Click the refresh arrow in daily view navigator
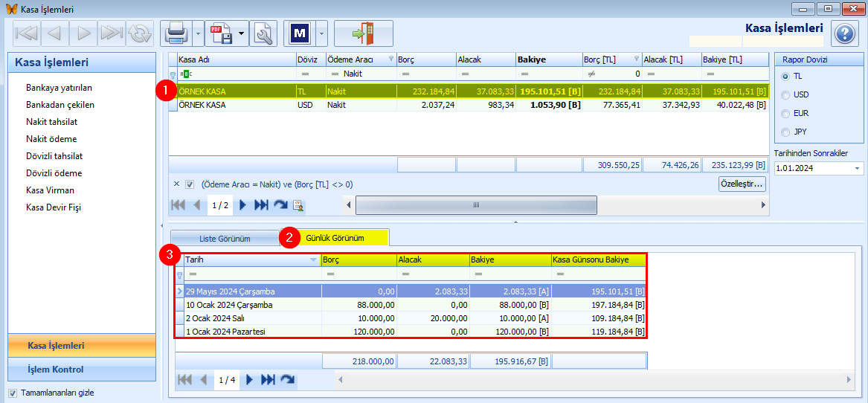Viewport: 868px width, 403px height. (x=288, y=380)
